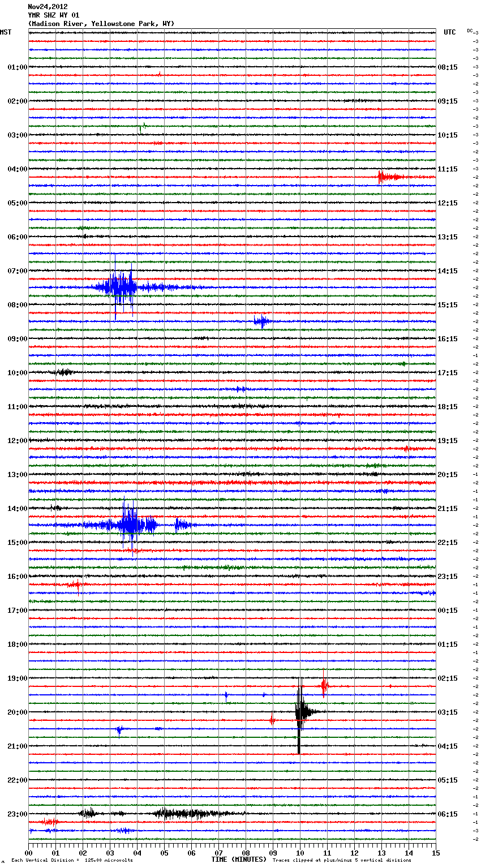Click the 21:15 UTC time label
The image size is (481, 868).
click(x=448, y=509)
